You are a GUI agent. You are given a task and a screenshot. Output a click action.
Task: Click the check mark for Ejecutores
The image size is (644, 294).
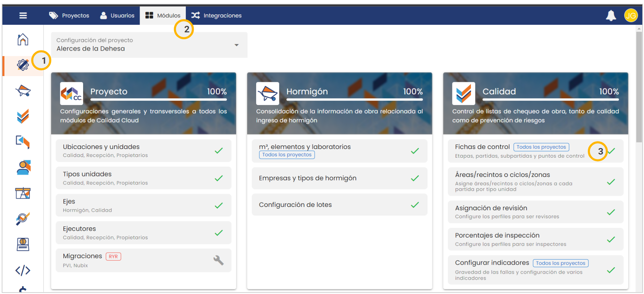coord(219,233)
